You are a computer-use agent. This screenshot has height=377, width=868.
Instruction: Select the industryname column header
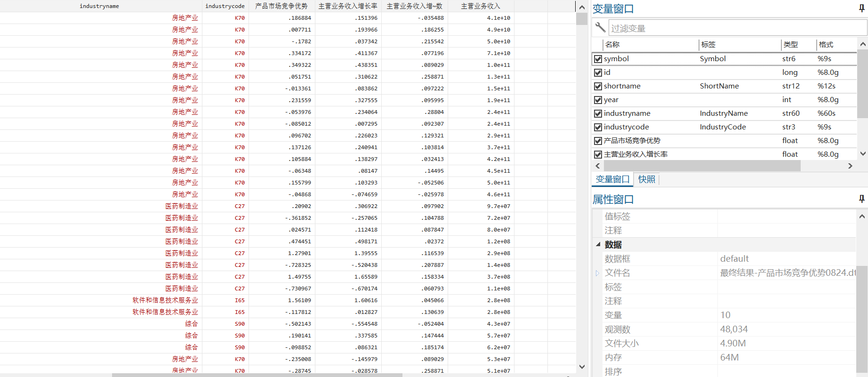tap(99, 6)
